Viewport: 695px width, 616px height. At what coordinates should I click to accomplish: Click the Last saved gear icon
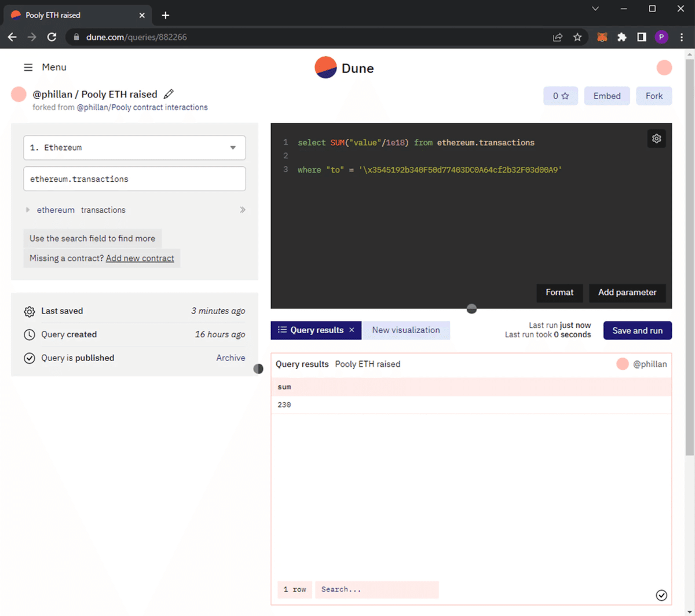pos(30,312)
